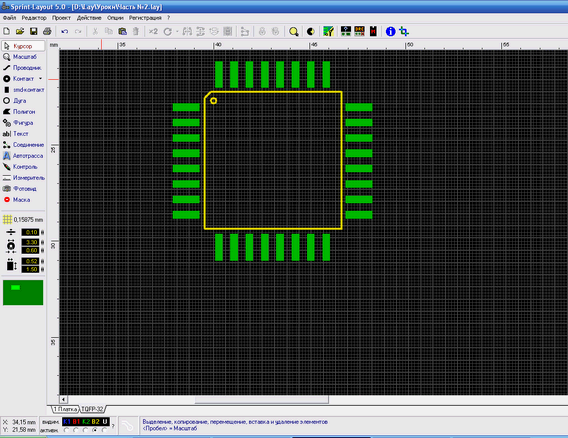Open the Файл menu
568x438 pixels.
coord(9,18)
